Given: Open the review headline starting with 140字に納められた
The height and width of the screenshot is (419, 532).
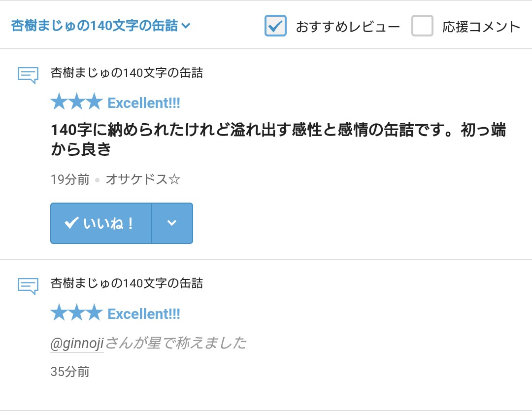Looking at the screenshot, I should [x=278, y=140].
